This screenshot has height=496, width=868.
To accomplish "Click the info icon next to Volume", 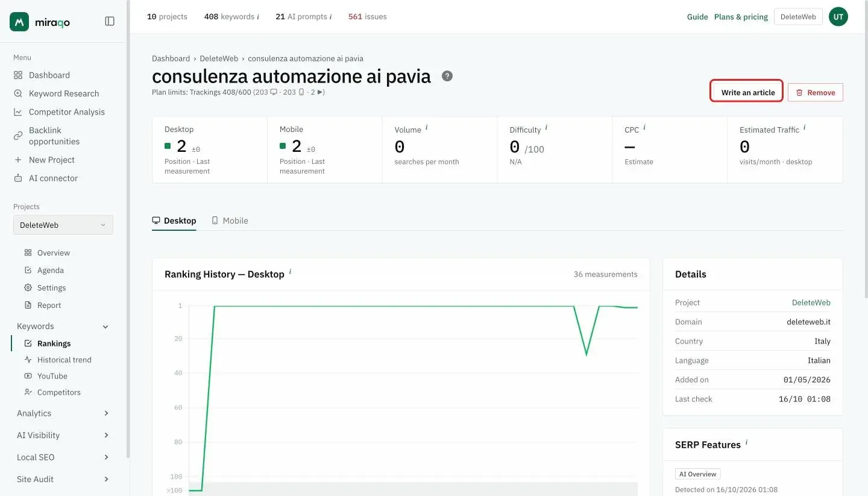I will click(427, 128).
